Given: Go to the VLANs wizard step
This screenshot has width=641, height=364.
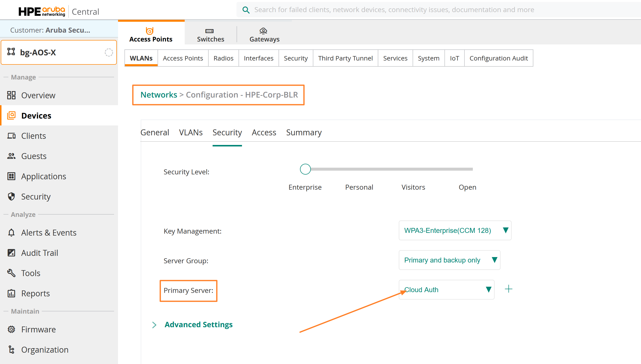Looking at the screenshot, I should (191, 132).
